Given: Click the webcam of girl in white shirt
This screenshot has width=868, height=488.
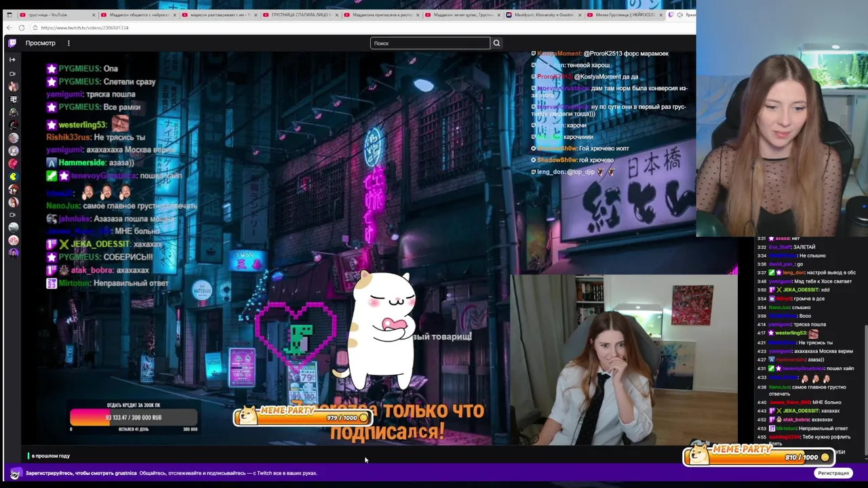Looking at the screenshot, I should [623, 359].
